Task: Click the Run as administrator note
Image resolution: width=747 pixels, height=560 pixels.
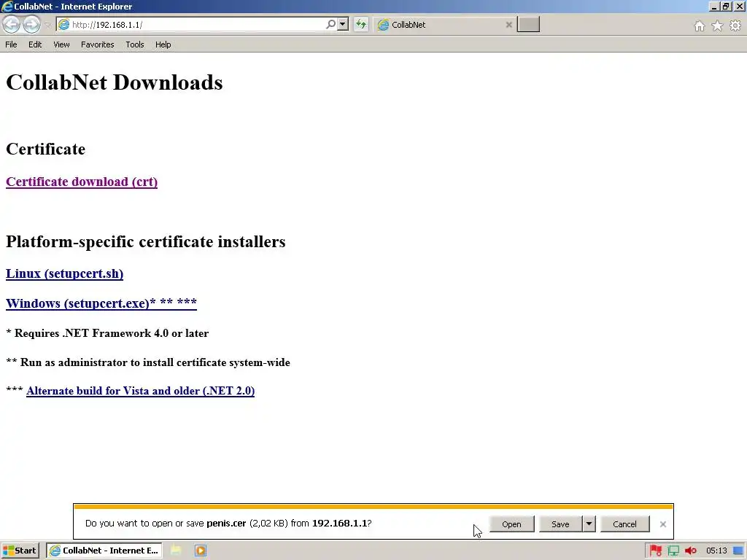Action: [x=148, y=362]
